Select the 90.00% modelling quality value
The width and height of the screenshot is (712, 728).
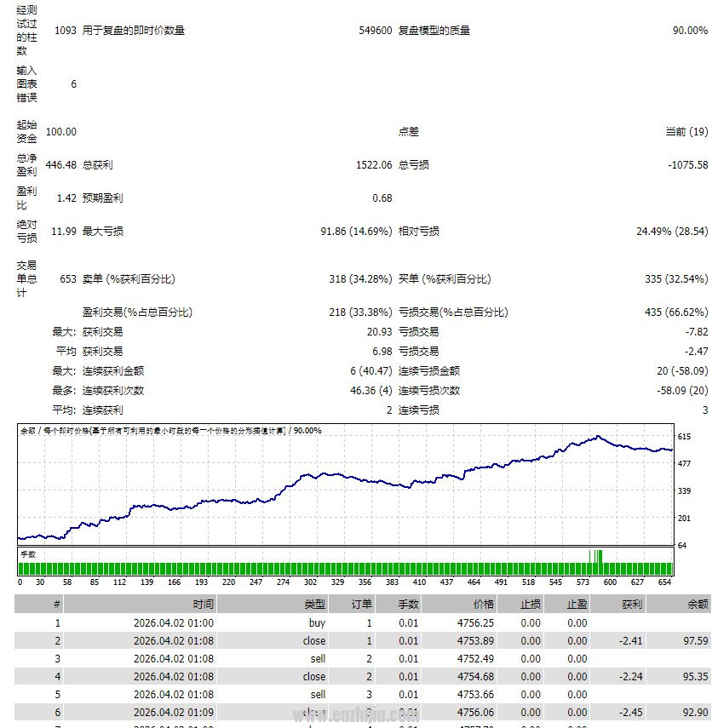click(x=690, y=31)
